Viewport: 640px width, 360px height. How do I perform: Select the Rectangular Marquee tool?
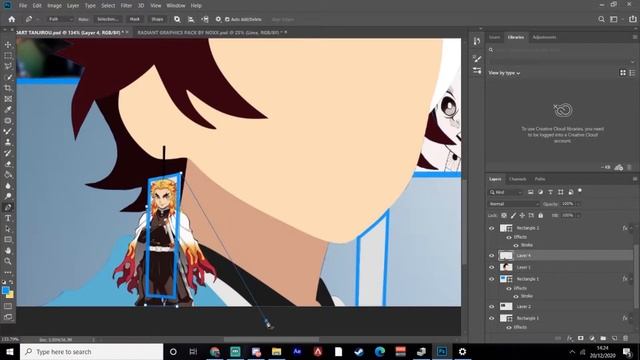8,56
